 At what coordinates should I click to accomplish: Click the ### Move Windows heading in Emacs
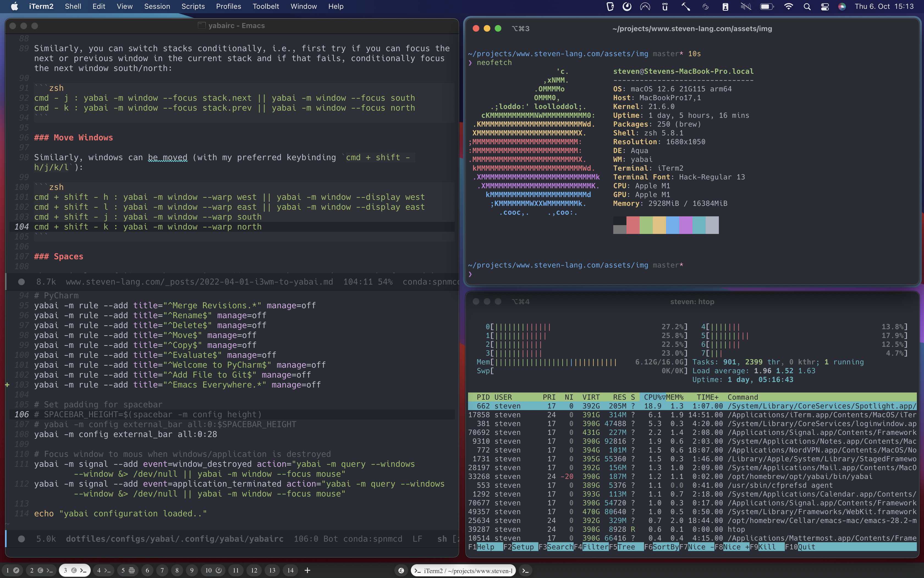(73, 138)
